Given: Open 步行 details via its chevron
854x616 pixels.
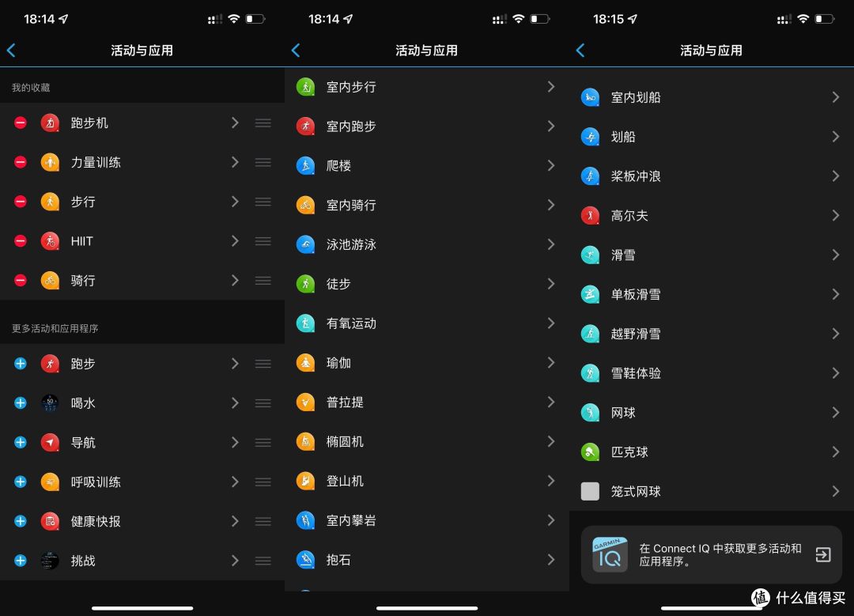Looking at the screenshot, I should [235, 202].
